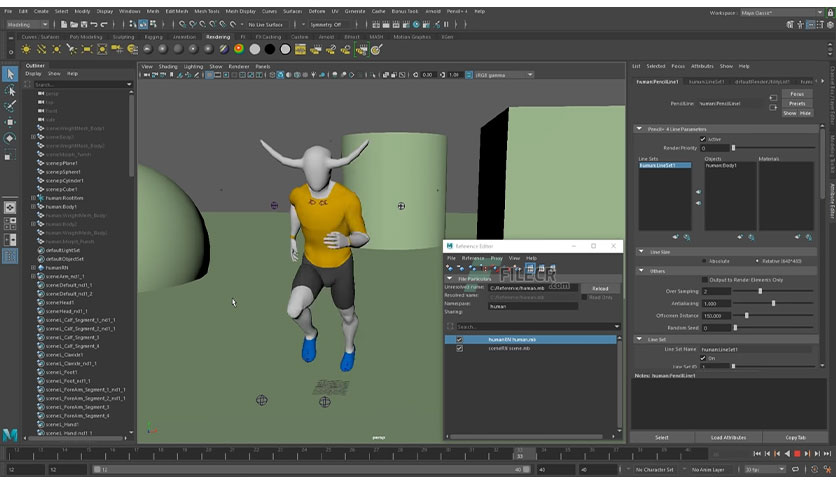Expand the human:Body1 node in Outliner

coord(33,207)
